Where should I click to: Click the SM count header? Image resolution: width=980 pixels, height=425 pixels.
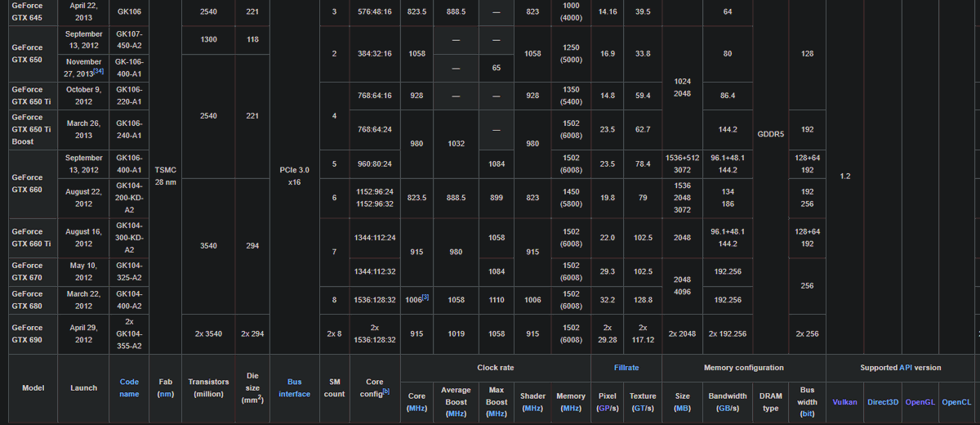point(334,387)
